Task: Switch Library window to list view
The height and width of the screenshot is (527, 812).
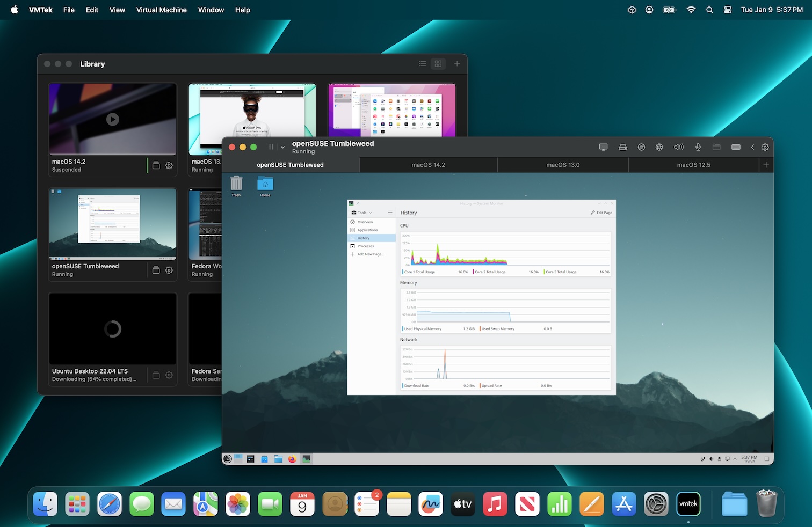Action: point(423,64)
